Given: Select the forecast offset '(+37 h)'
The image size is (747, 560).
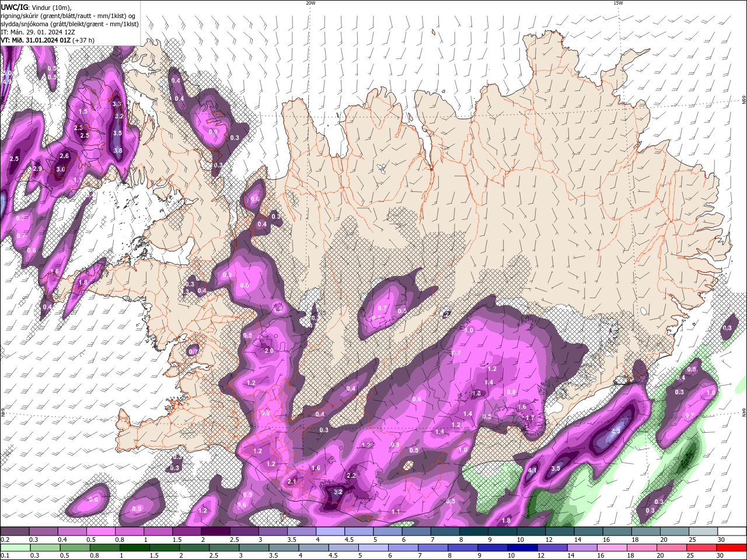Looking at the screenshot, I should [83, 40].
